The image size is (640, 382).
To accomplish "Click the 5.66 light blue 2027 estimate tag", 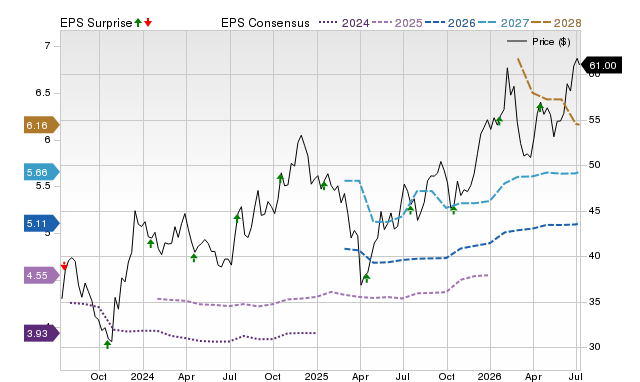I will point(42,173).
